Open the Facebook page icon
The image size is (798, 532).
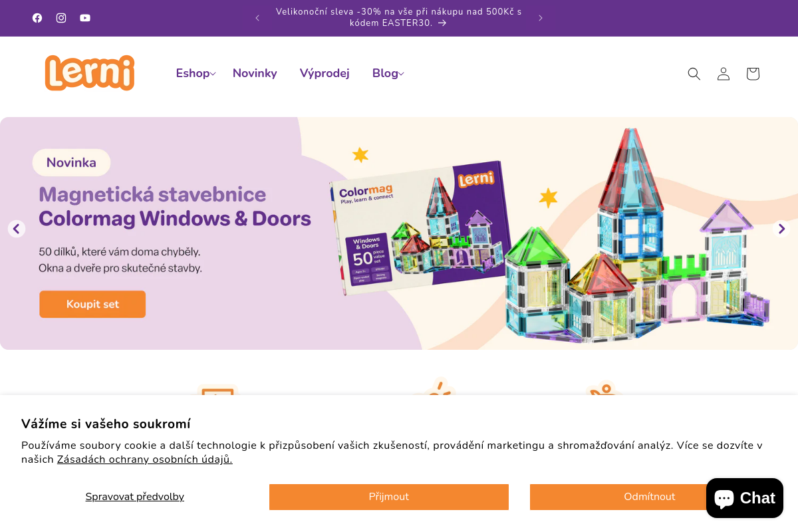37,18
